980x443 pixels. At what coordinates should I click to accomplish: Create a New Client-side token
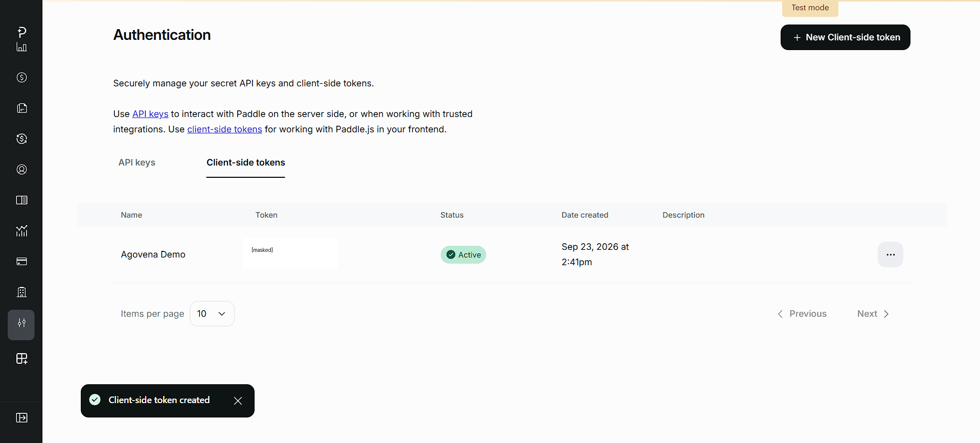tap(846, 37)
